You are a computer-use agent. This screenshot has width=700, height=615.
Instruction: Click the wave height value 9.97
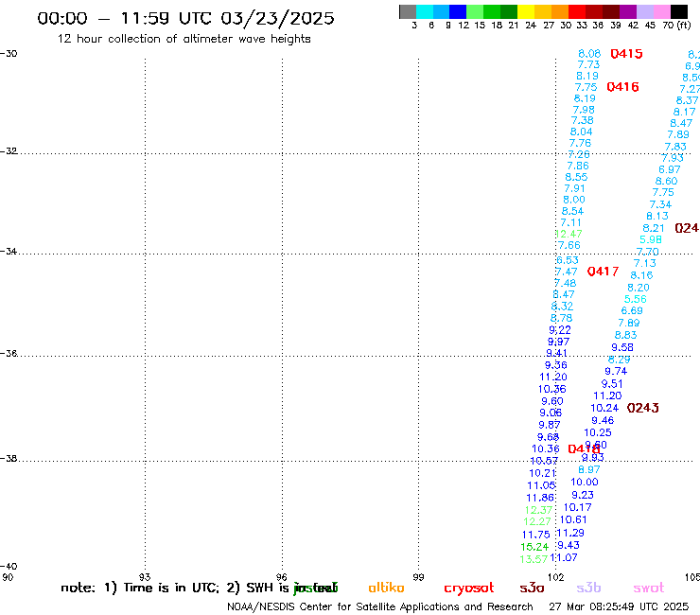[558, 342]
